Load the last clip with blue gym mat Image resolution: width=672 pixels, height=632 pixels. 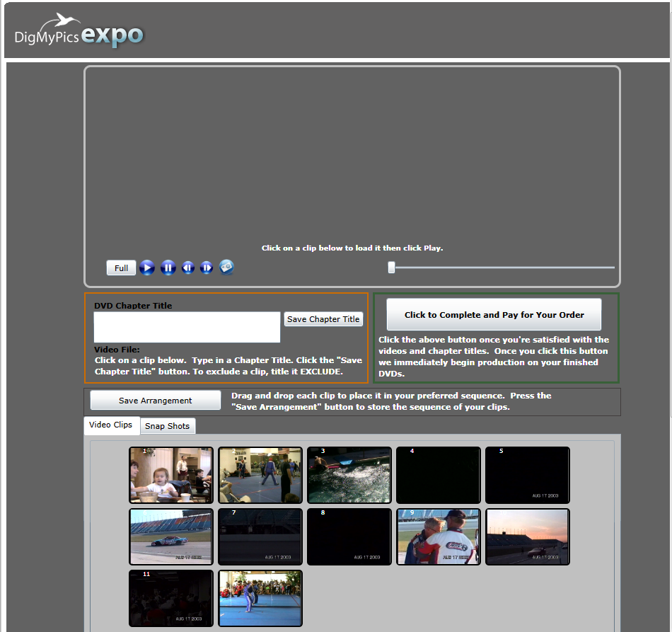pyautogui.click(x=260, y=598)
